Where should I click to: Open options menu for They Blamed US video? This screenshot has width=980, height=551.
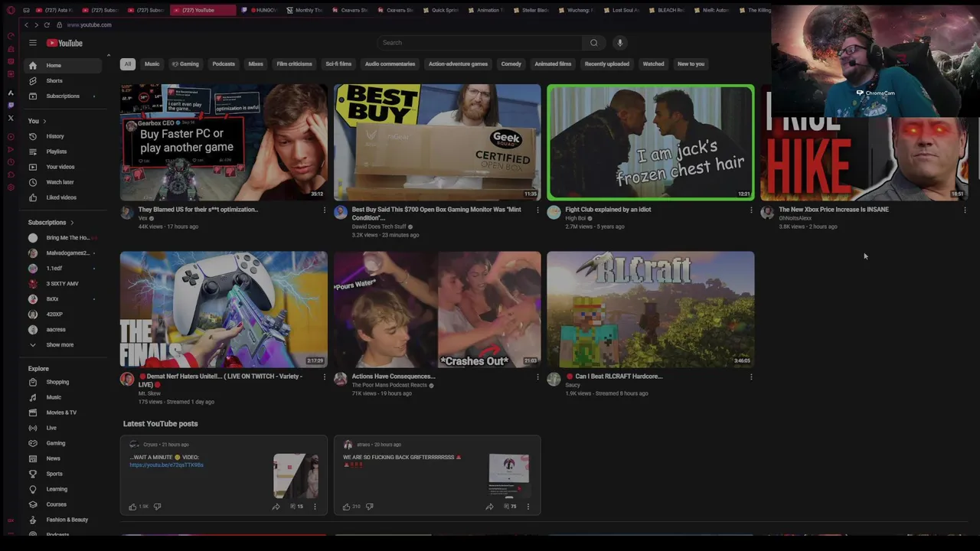(324, 210)
